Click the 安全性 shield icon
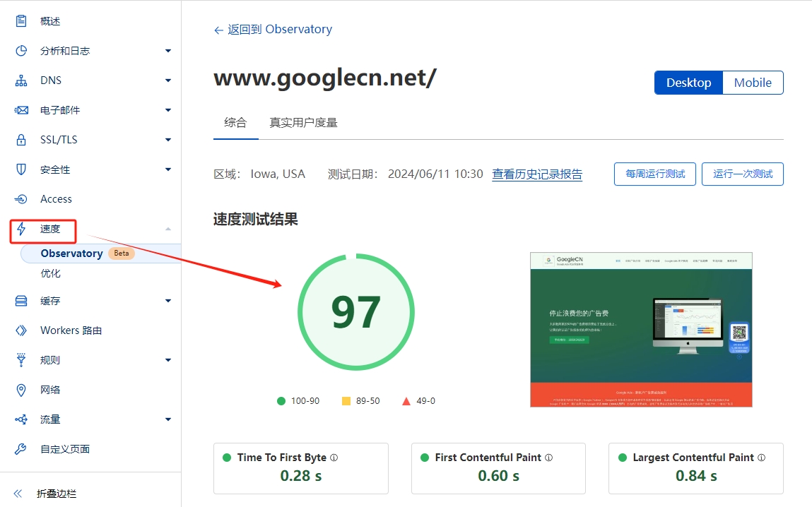812x507 pixels. click(21, 169)
